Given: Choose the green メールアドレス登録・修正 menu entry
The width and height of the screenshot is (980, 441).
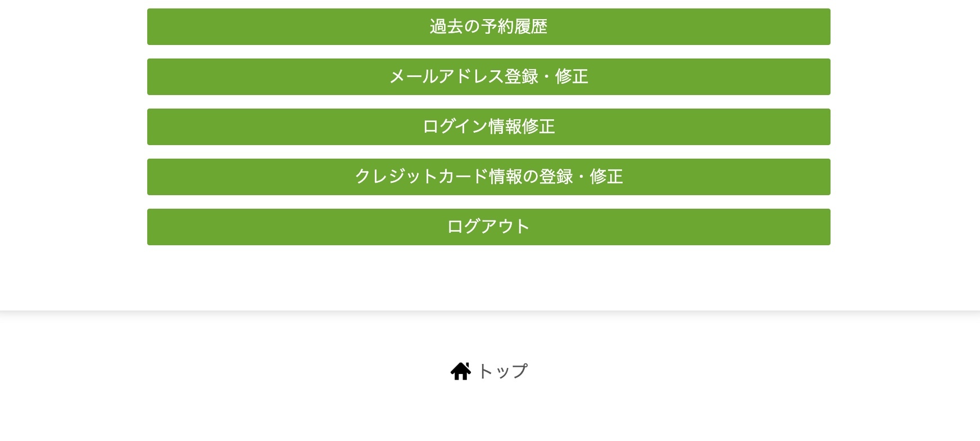Looking at the screenshot, I should (x=488, y=76).
